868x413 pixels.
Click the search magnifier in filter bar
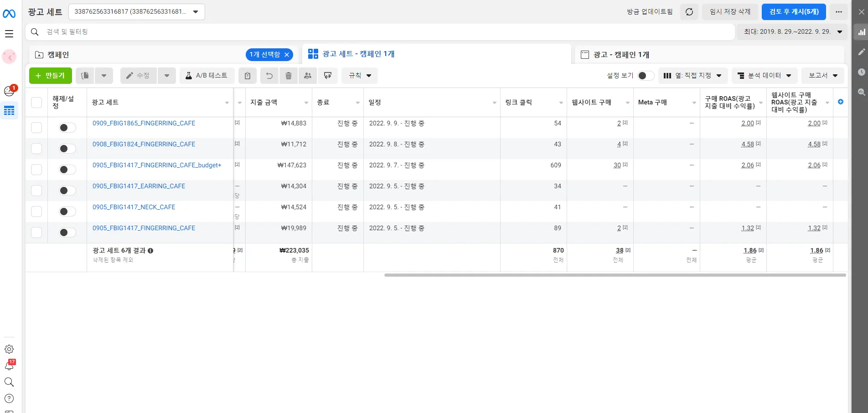35,32
